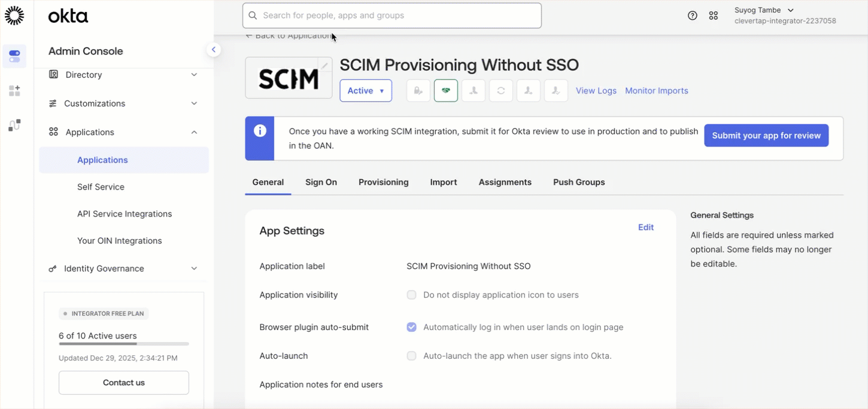This screenshot has height=409, width=868.
Task: Open the Active status dropdown
Action: (366, 90)
